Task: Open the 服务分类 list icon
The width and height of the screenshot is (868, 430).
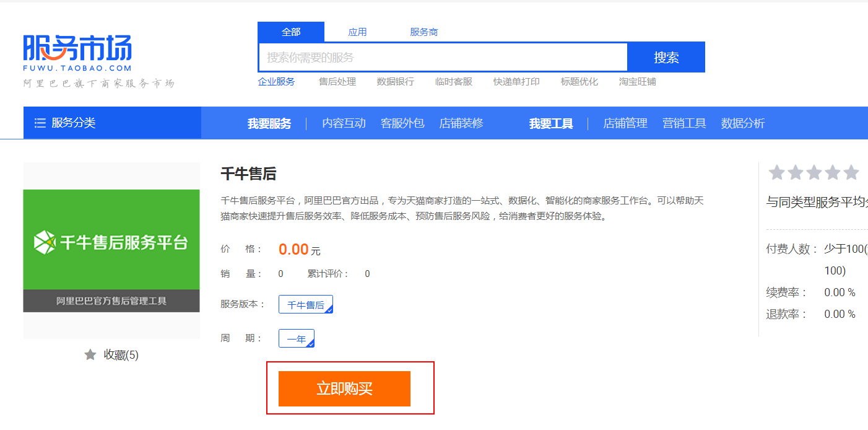Action: pyautogui.click(x=40, y=123)
